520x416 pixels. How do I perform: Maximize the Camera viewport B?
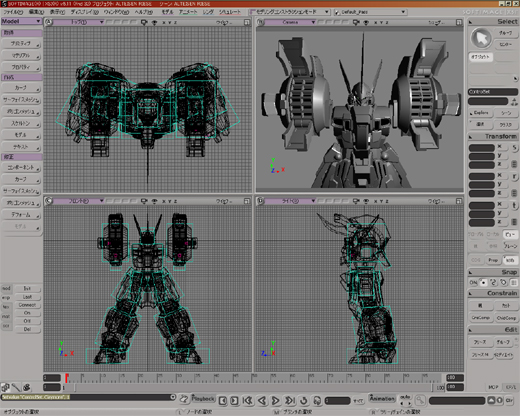pos(459,22)
